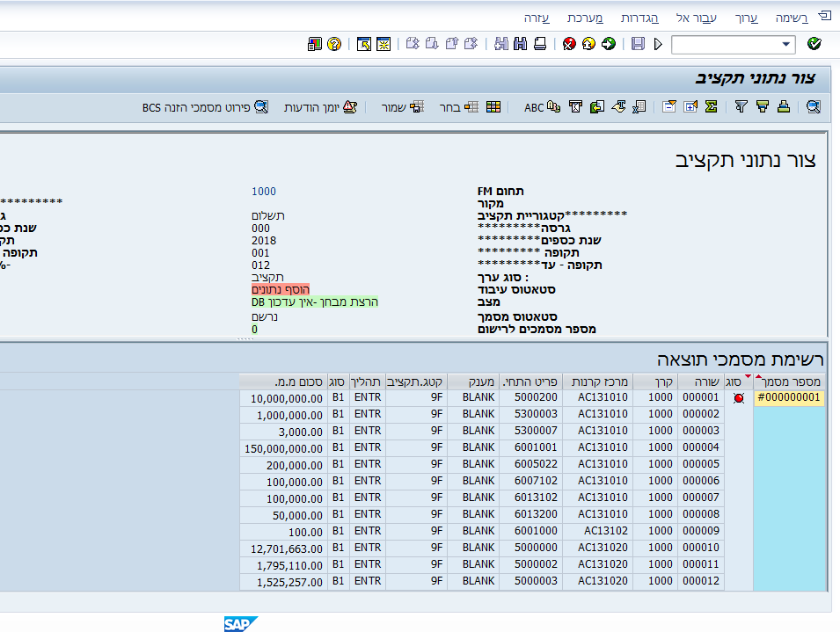
Task: Click the Spreadsheet export icon
Action: [639, 107]
